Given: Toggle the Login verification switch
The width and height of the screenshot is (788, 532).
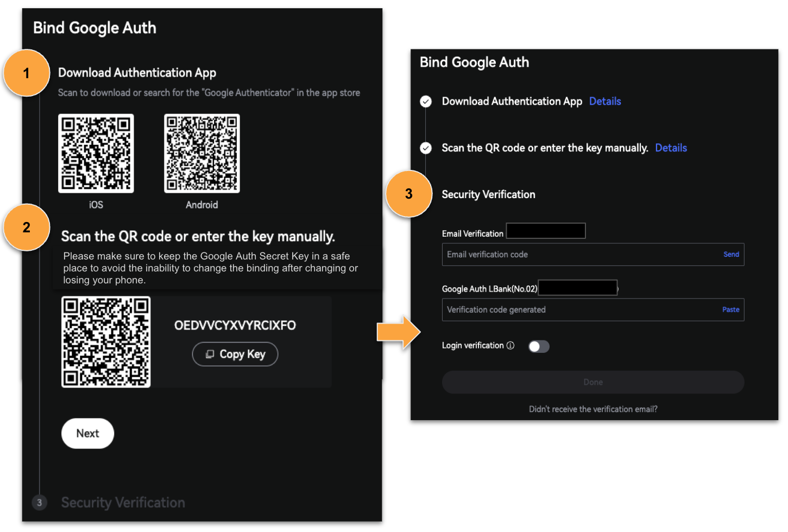Looking at the screenshot, I should coord(539,346).
